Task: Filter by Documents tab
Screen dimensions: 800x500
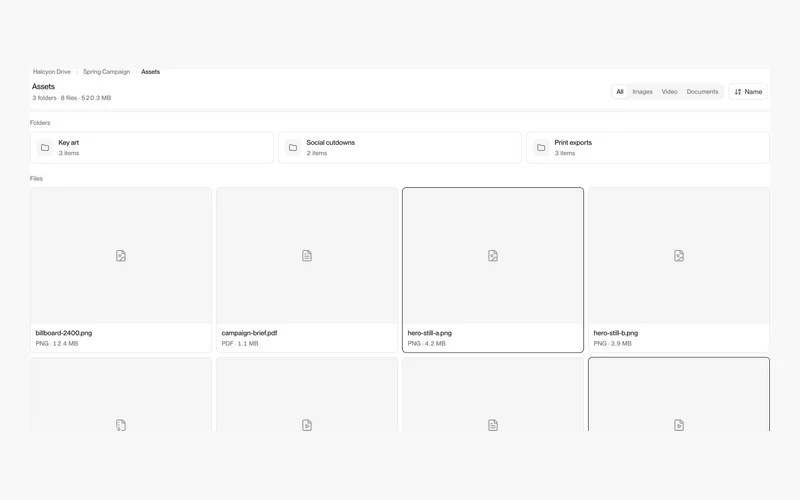Action: click(x=702, y=92)
